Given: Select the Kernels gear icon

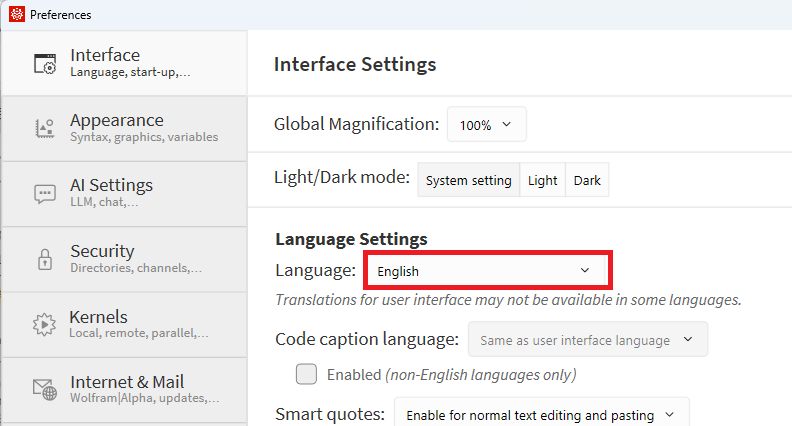Looking at the screenshot, I should tap(45, 325).
